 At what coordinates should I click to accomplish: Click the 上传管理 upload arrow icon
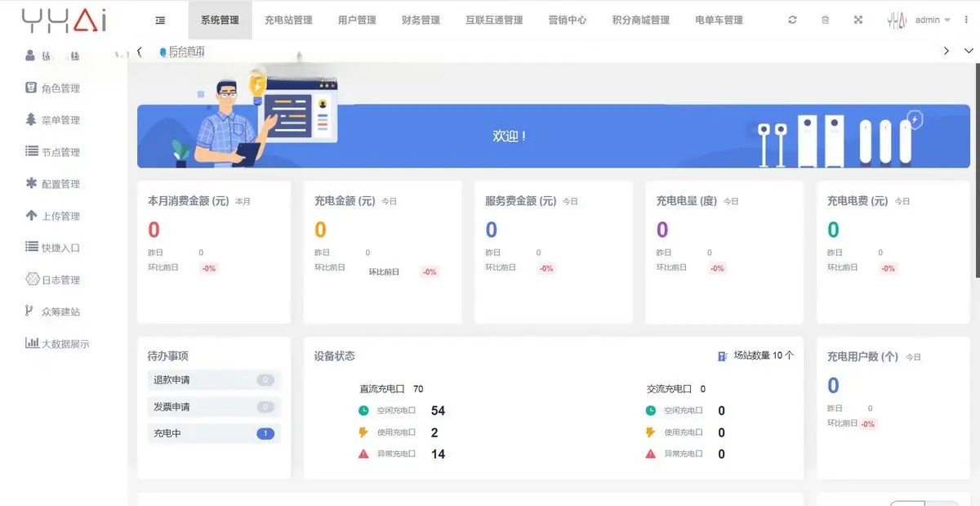pos(31,216)
